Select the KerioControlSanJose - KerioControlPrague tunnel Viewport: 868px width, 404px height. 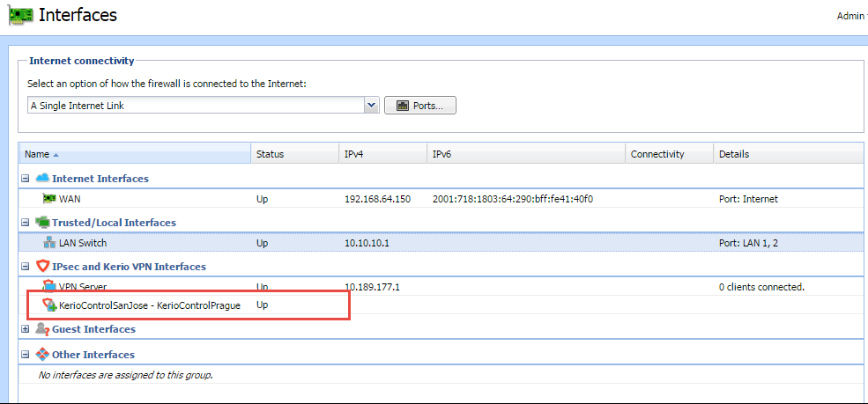150,305
